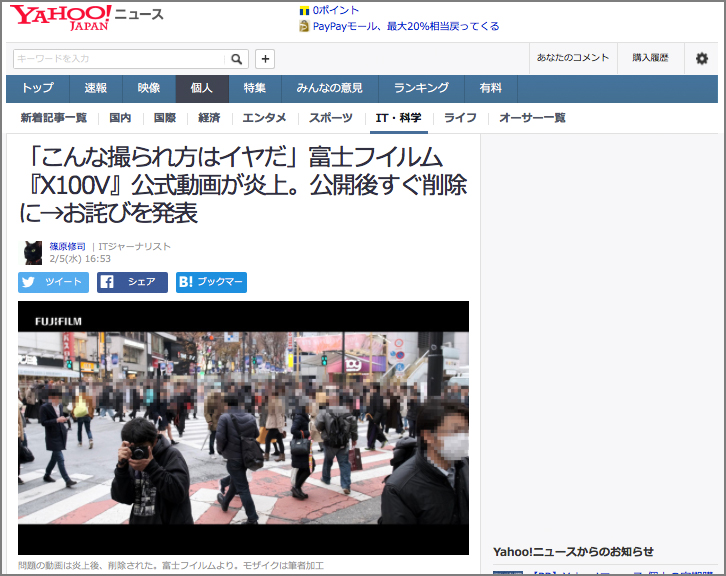
Task: Share with the ツイート button
Action: tap(53, 282)
